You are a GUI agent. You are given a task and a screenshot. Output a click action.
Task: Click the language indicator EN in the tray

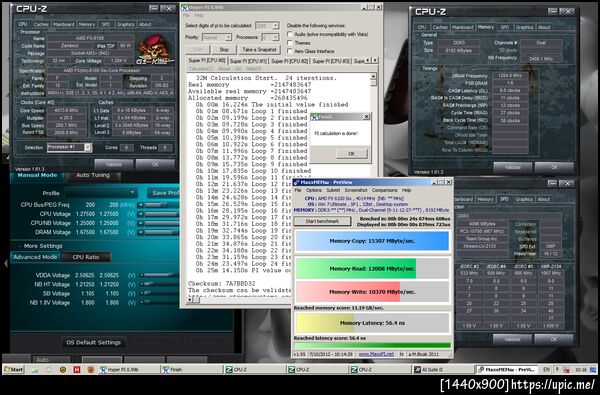coord(546,370)
